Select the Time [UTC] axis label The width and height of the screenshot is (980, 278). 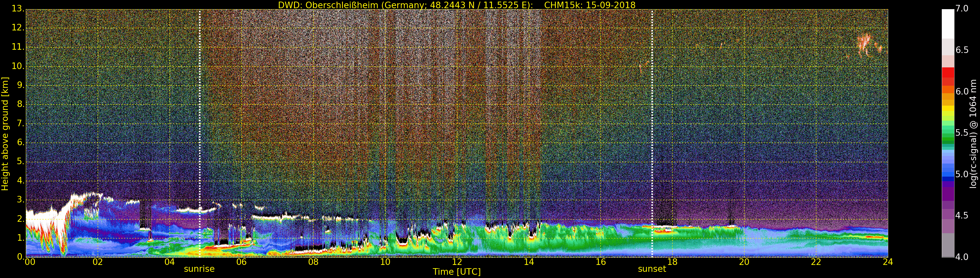(x=457, y=272)
